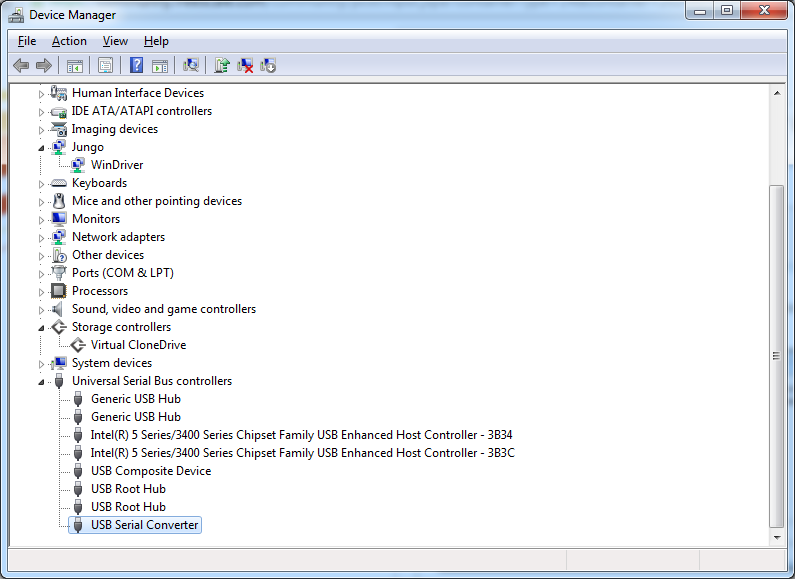Viewport: 795px width, 579px height.
Task: Collapse the Jungo node
Action: (x=41, y=148)
